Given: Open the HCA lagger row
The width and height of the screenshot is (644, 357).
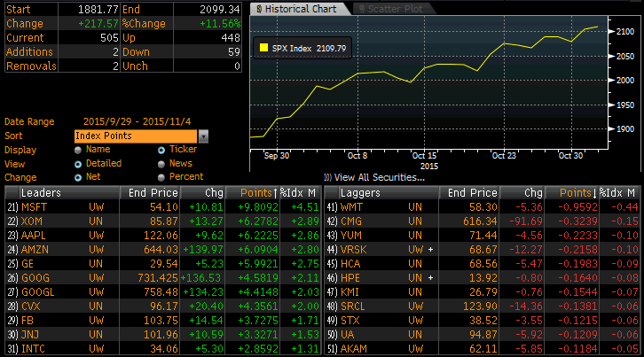Looking at the screenshot, I should (x=483, y=263).
